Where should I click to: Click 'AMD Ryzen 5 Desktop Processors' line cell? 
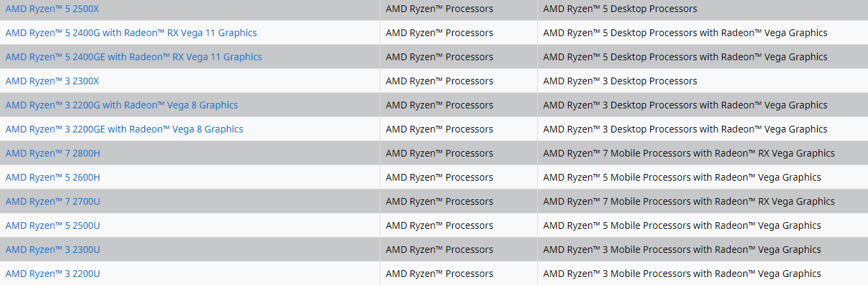[620, 9]
